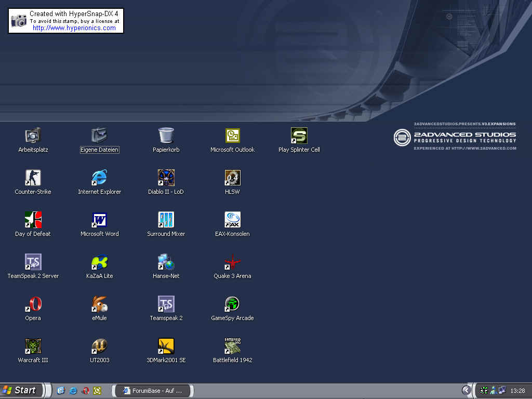Click the "GameSpy Arcade" label text
Screen dimensions: 532x399
232,318
